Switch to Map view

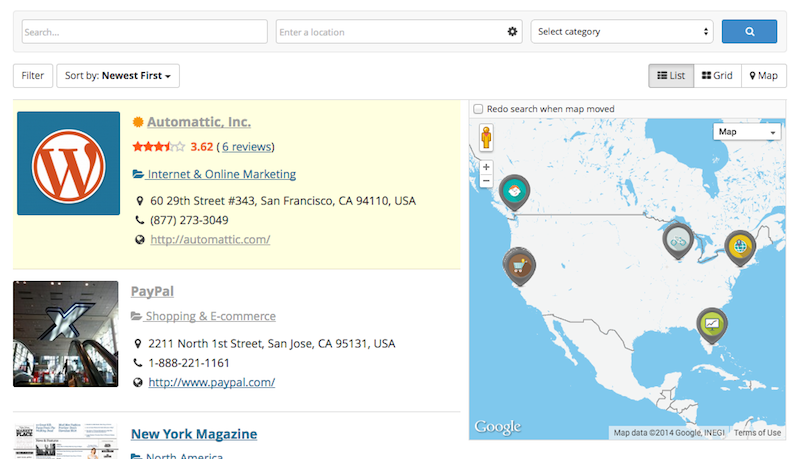763,76
